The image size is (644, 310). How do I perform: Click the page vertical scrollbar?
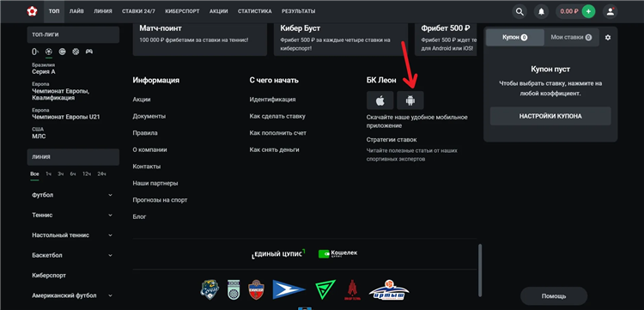coord(479,270)
